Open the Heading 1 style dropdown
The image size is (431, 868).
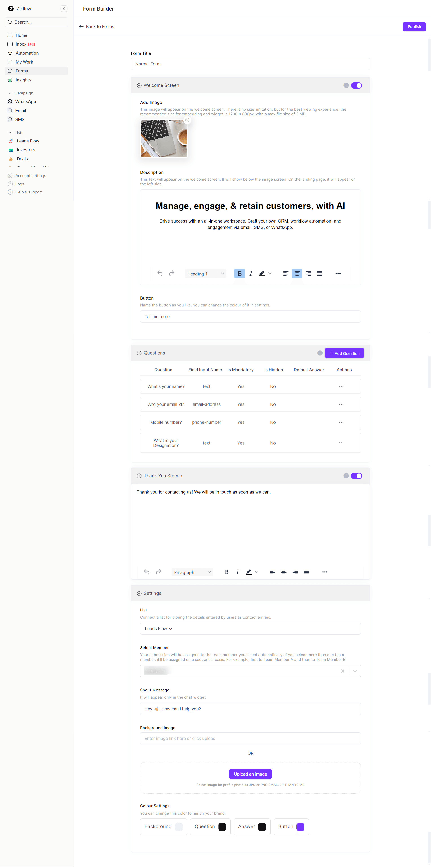tap(205, 274)
